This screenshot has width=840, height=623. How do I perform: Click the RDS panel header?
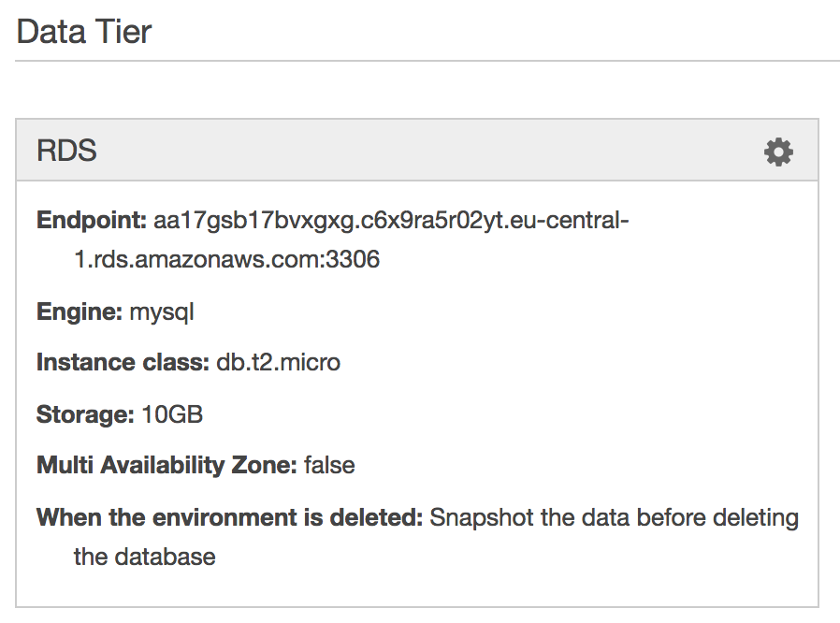[x=417, y=150]
